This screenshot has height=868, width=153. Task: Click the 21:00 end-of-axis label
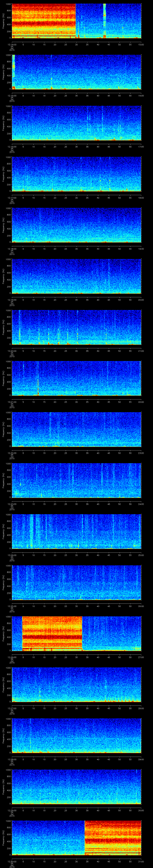click(141, 351)
